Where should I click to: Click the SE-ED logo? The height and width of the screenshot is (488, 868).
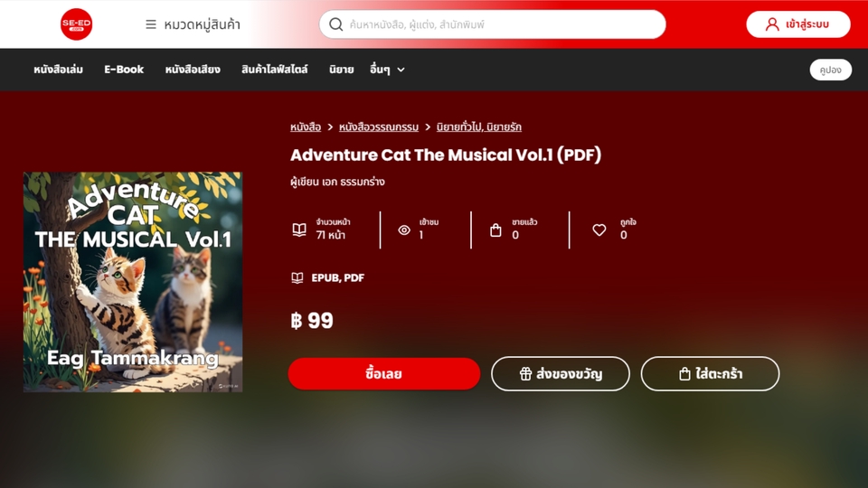pyautogui.click(x=76, y=24)
